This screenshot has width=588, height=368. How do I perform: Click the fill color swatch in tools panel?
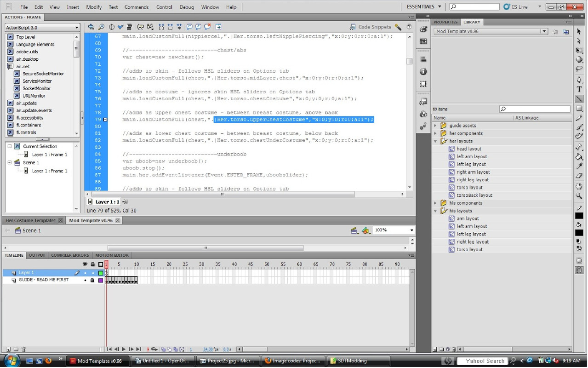579,233
